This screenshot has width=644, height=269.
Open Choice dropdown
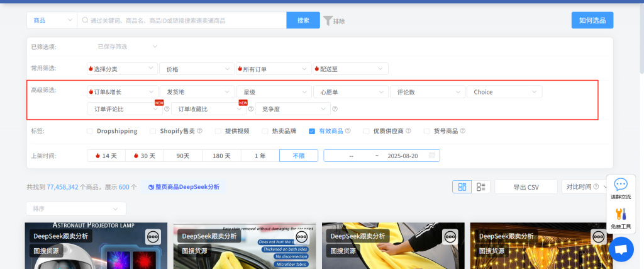[x=504, y=92]
